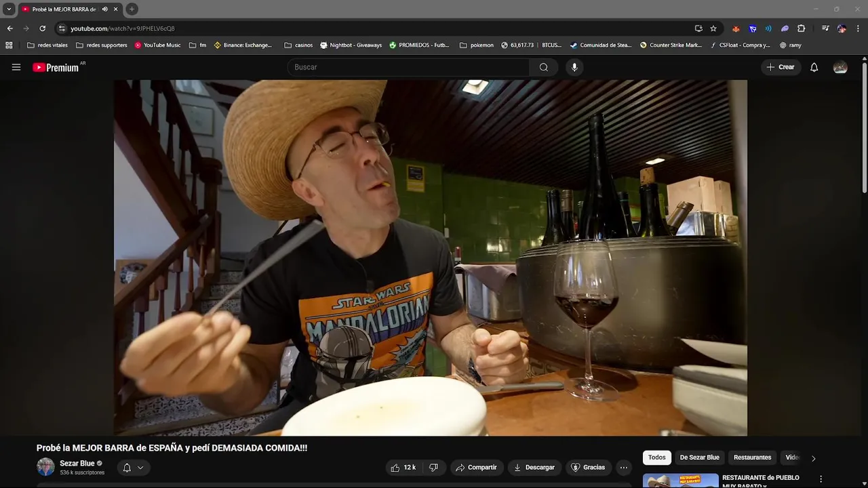Open the account avatar menu
868x488 pixels.
click(840, 67)
